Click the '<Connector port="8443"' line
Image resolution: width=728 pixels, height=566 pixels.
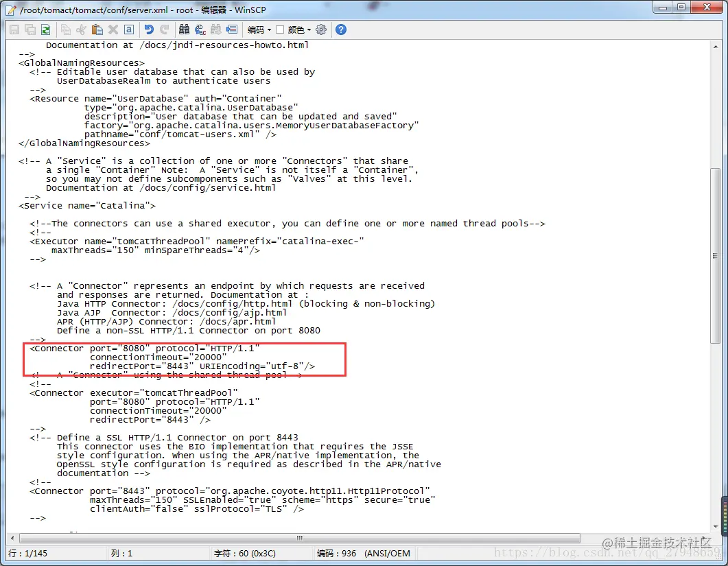pos(230,491)
